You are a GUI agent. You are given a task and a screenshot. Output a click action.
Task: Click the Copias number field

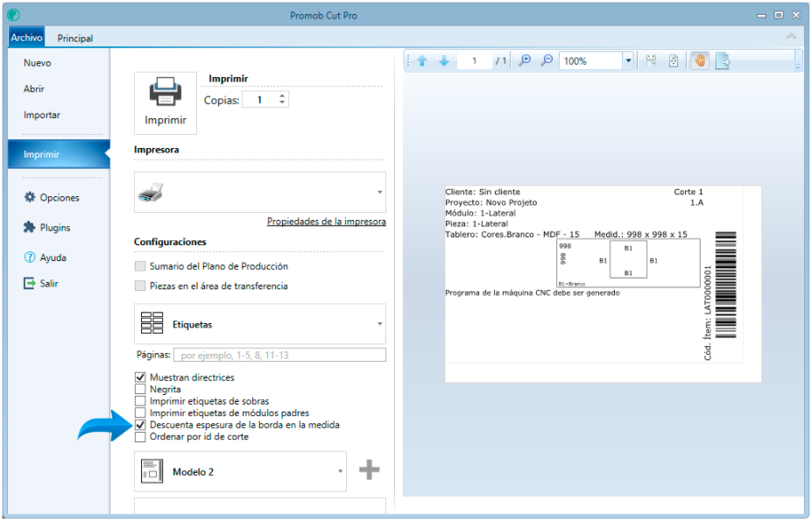point(260,100)
